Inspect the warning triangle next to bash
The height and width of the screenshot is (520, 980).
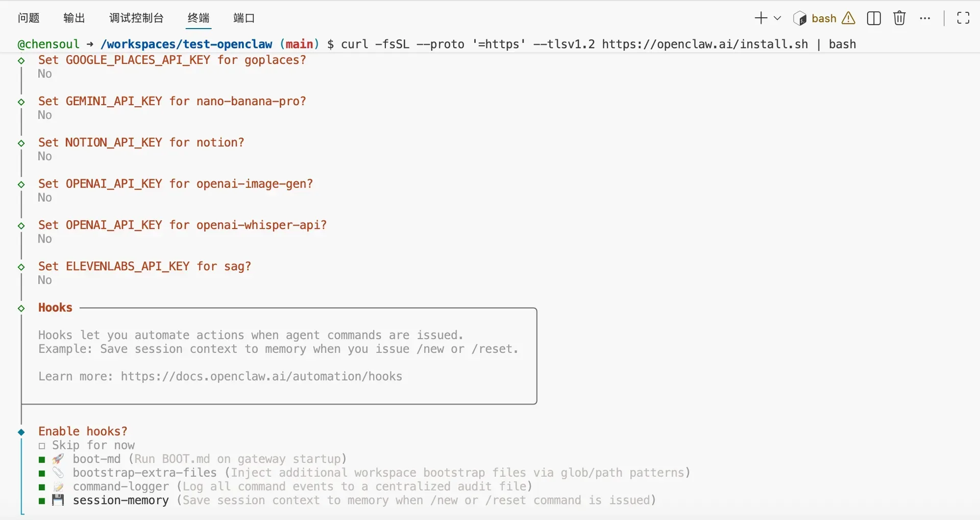pos(848,18)
